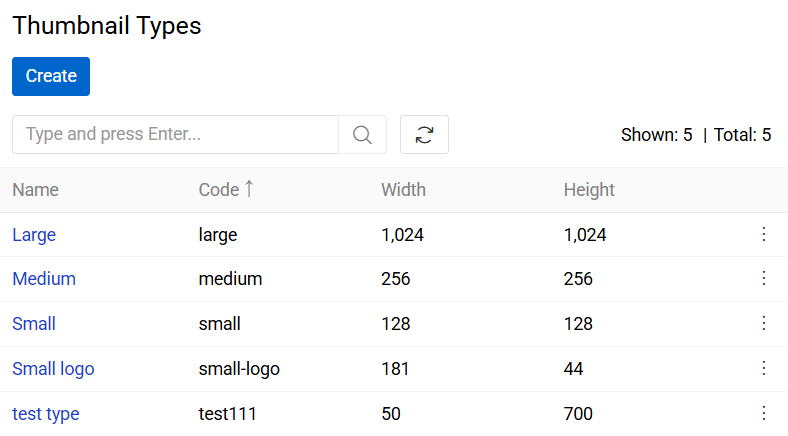Image resolution: width=788 pixels, height=436 pixels.
Task: Click the Create button
Action: 51,76
